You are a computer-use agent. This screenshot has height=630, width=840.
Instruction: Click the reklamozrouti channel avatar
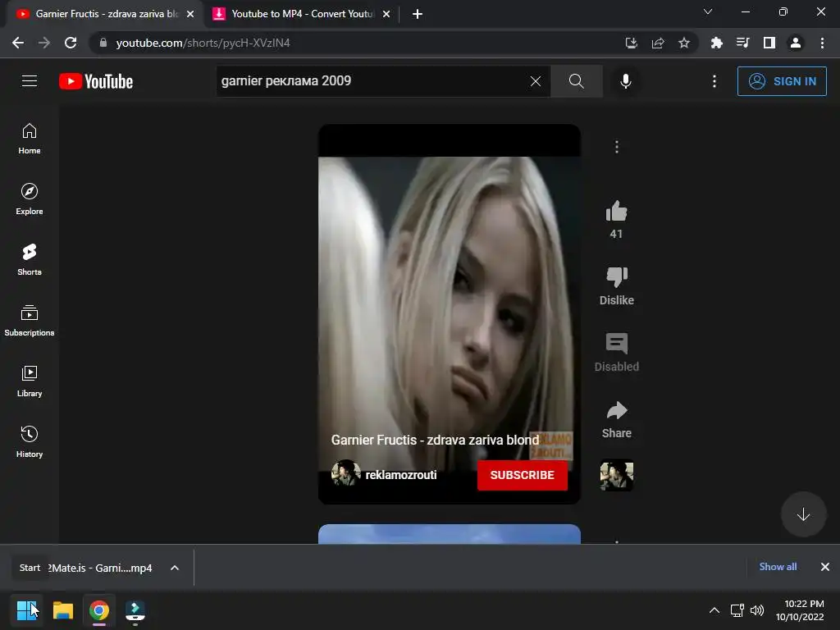click(x=345, y=473)
